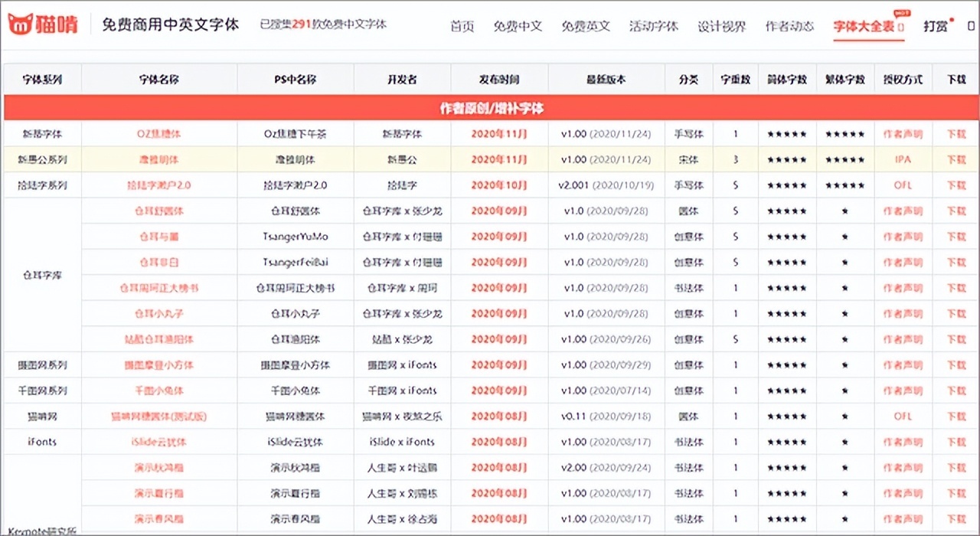Click 下载 in the 拾陆字濑户2.0 row
Image resolution: width=980 pixels, height=536 pixels.
[x=956, y=185]
